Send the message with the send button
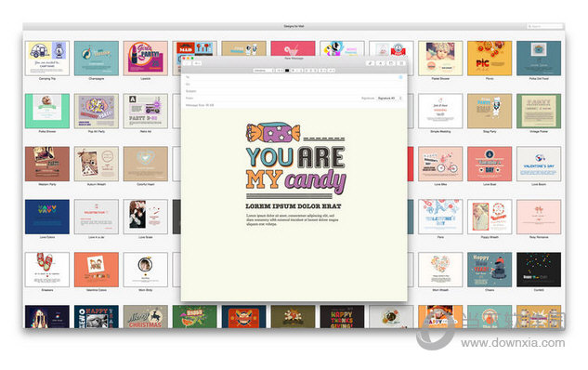Image resolution: width=588 pixels, height=370 pixels. click(x=187, y=63)
